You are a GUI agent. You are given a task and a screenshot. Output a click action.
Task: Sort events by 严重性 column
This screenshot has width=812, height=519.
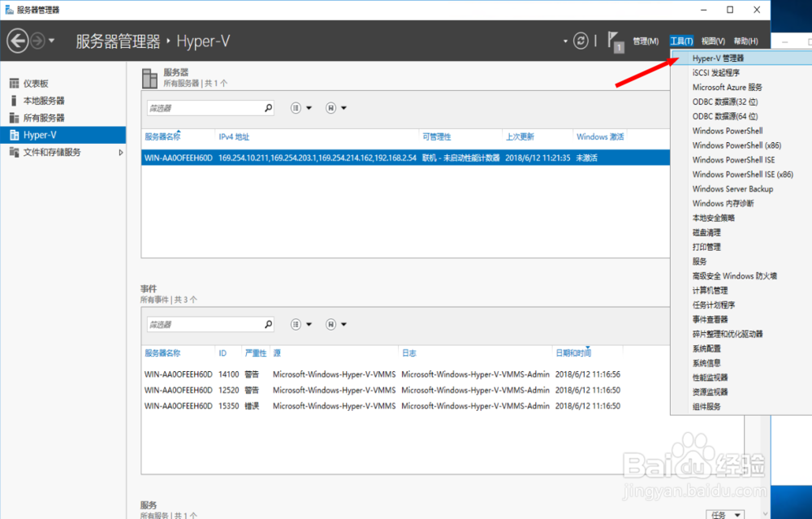pos(255,353)
